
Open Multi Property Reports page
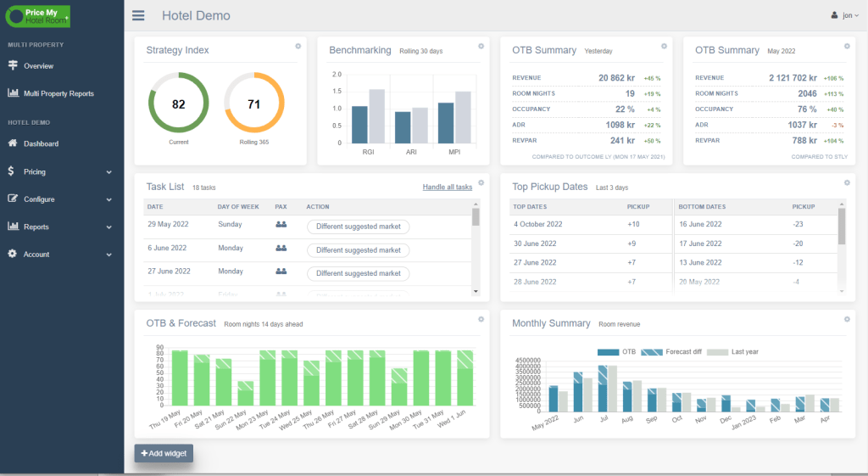click(x=58, y=93)
